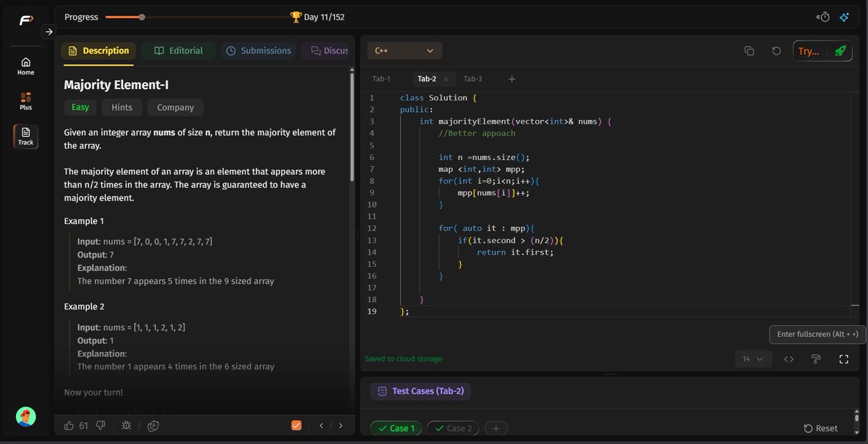
Task: Show the Company tags
Action: 176,107
